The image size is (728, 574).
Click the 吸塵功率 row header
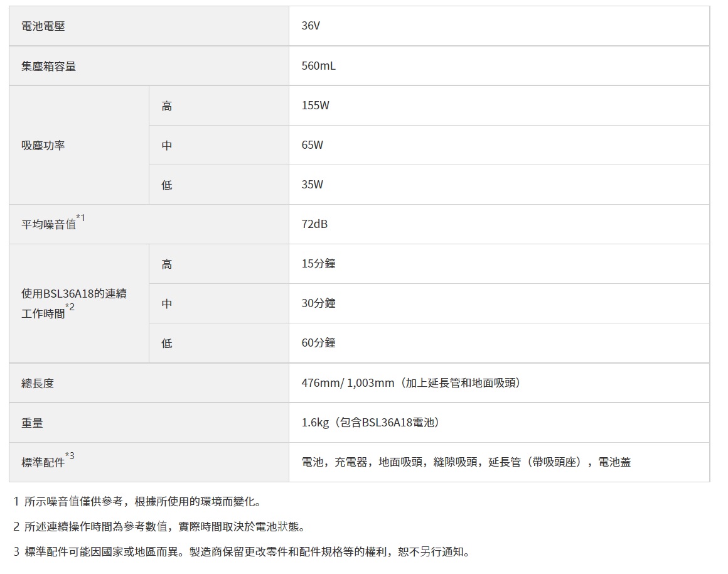[x=43, y=145]
